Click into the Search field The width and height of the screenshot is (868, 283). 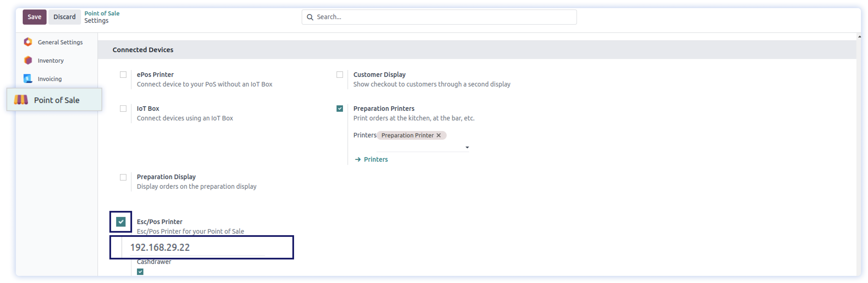click(439, 17)
